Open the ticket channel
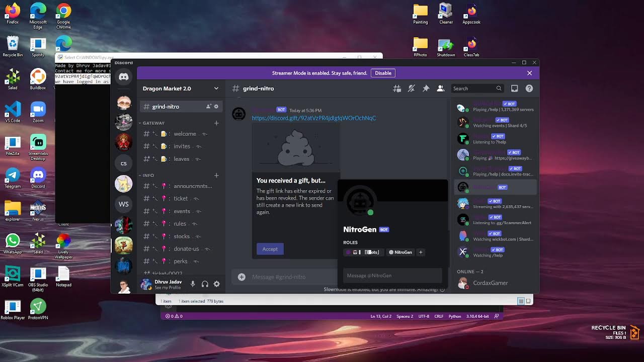This screenshot has height=362, width=644. (x=180, y=199)
